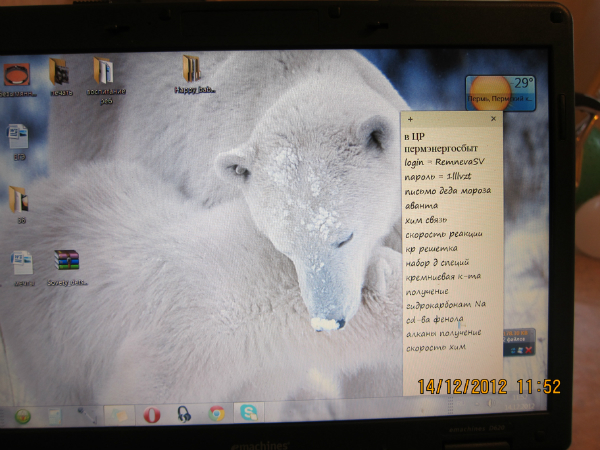Delete the sticky note with X button
This screenshot has width=600, height=450.
[x=493, y=119]
